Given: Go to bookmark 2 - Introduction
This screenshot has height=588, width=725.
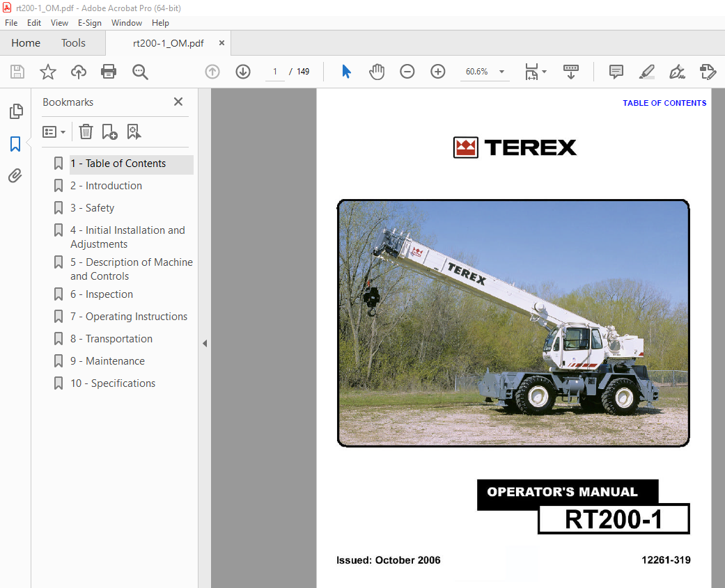Looking at the screenshot, I should click(106, 186).
